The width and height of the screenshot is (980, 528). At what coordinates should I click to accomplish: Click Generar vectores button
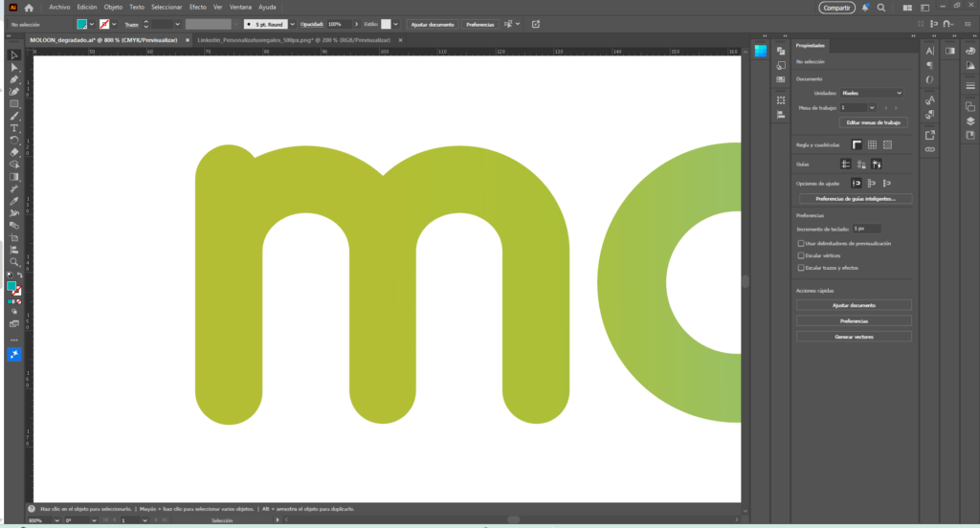click(854, 337)
